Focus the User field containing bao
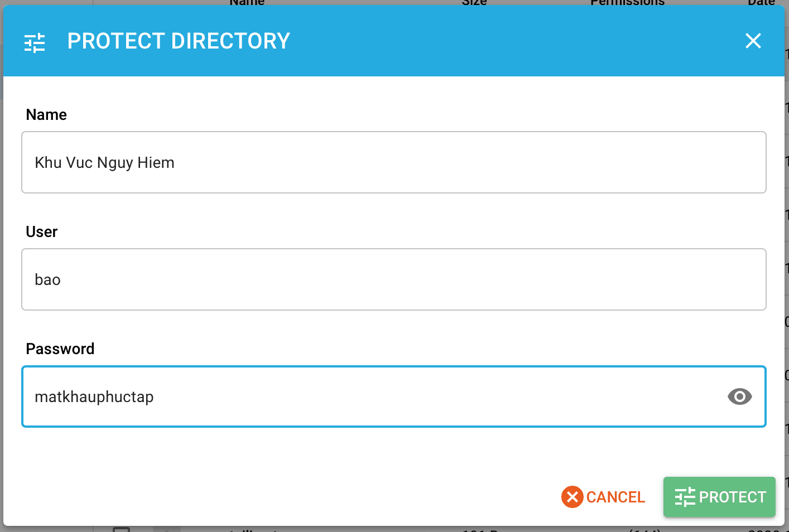 [393, 279]
